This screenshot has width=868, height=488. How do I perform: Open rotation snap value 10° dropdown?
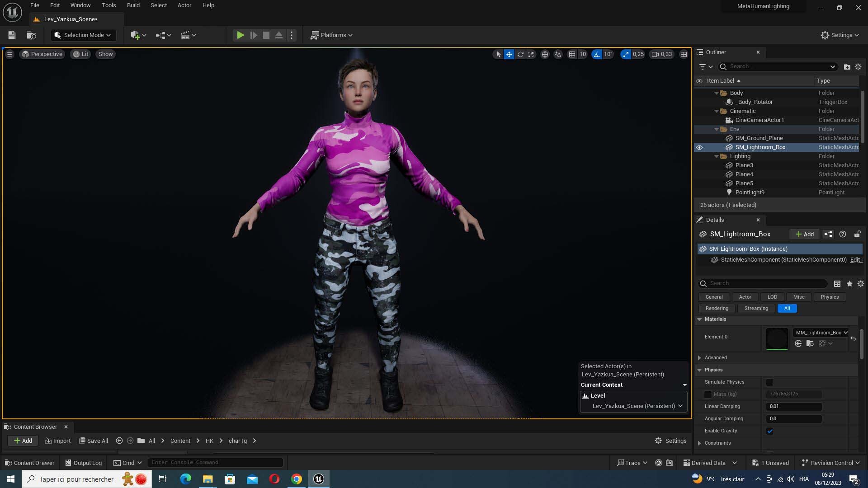(x=609, y=54)
